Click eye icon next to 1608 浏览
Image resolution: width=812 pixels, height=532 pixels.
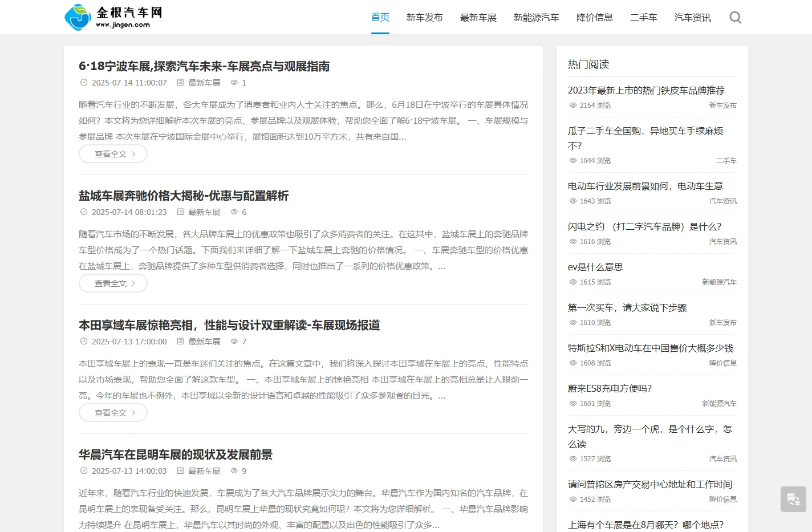[x=573, y=363]
